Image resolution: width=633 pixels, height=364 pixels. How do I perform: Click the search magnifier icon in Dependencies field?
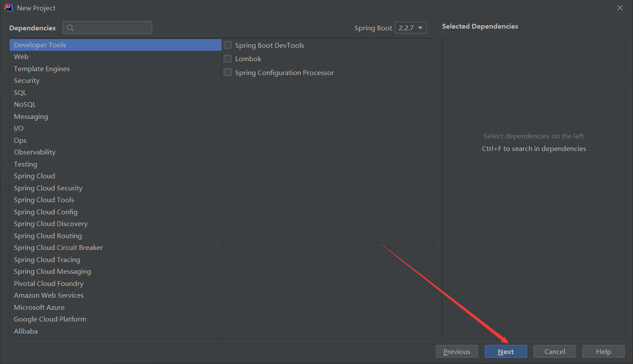point(70,28)
